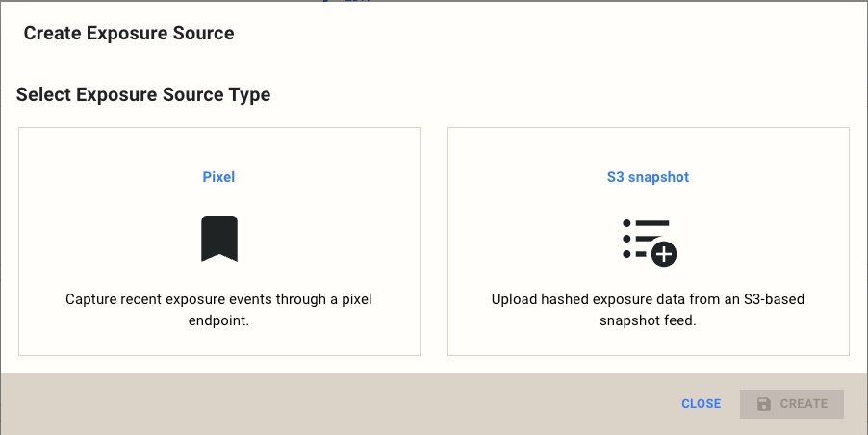This screenshot has height=435, width=868.
Task: Click the plus badge on S3 snapshot icon
Action: click(664, 253)
